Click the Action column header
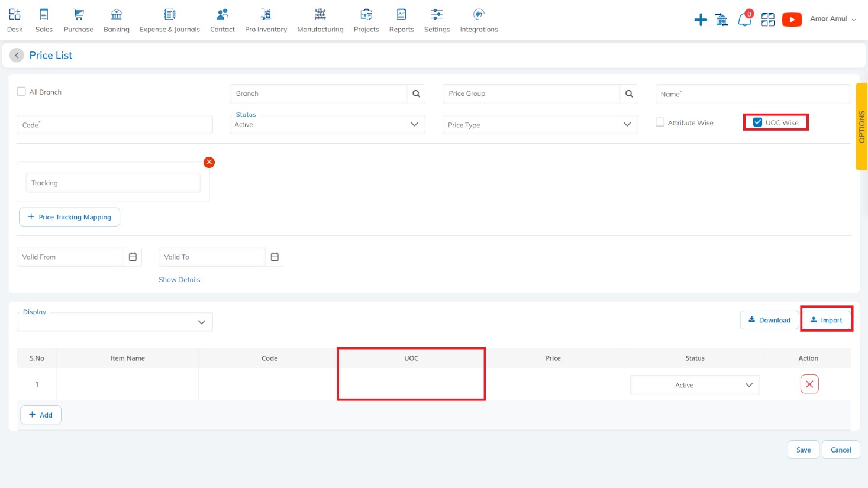This screenshot has width=868, height=488. pos(808,358)
